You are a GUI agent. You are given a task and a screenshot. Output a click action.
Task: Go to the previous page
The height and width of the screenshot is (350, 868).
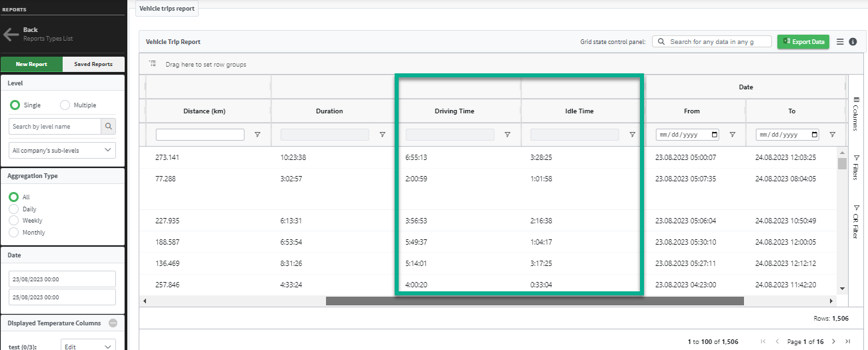pyautogui.click(x=777, y=341)
